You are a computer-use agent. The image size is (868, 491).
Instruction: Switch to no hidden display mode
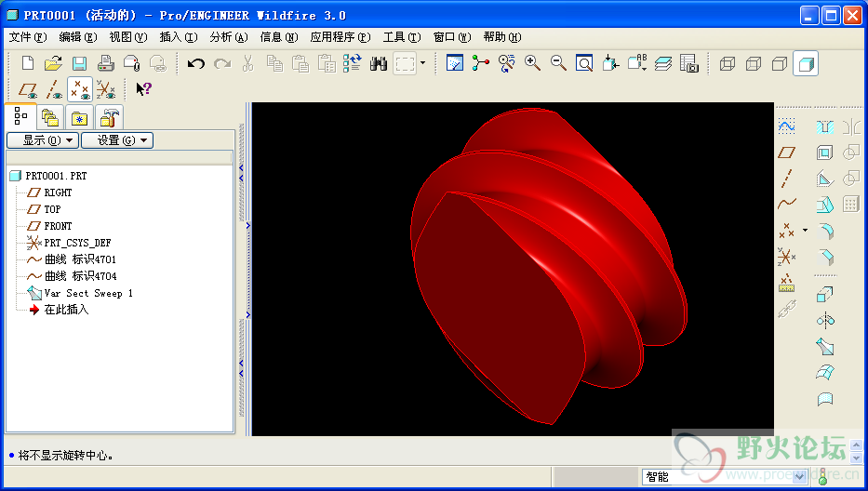[780, 63]
